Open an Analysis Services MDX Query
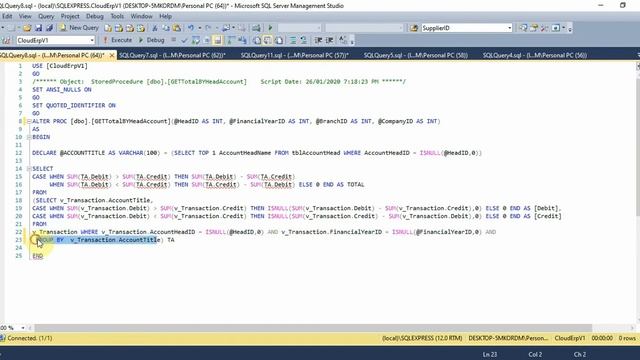640x360 pixels. coord(119,28)
